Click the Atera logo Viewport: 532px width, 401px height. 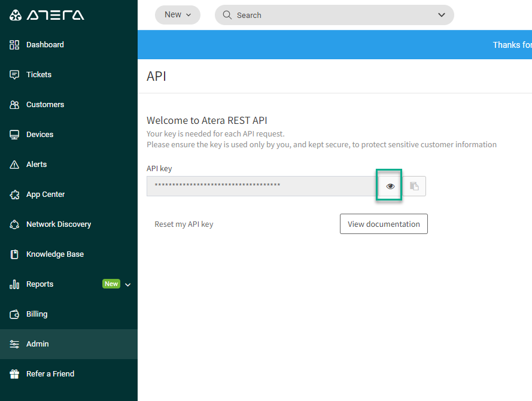[47, 15]
